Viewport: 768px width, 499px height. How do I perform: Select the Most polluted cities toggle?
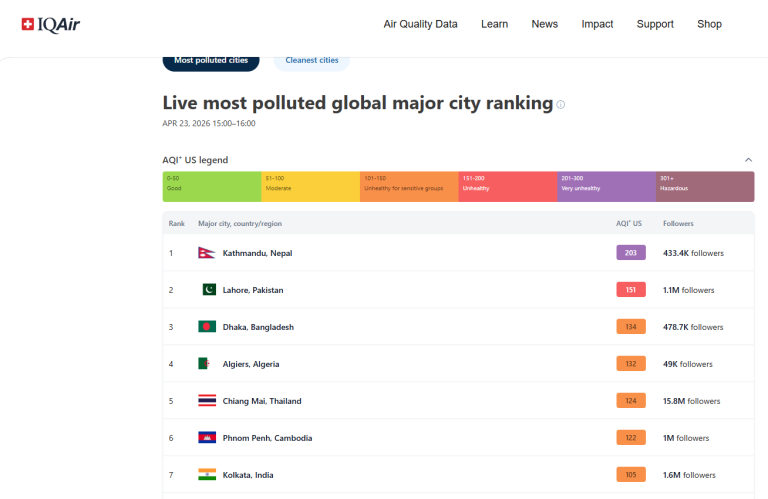click(211, 60)
